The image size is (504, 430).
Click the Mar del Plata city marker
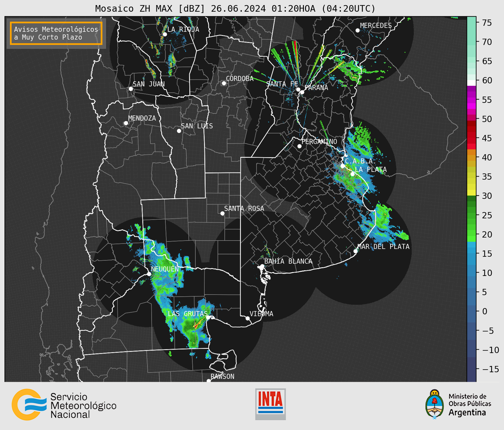pyautogui.click(x=356, y=251)
